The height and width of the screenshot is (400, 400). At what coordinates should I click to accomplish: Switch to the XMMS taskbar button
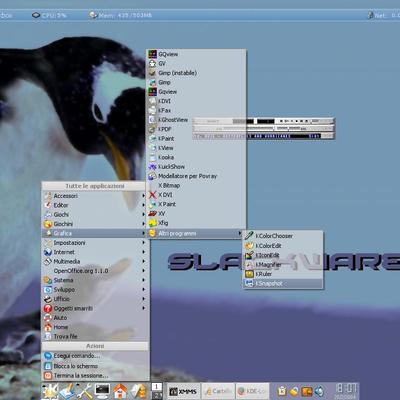tap(183, 391)
